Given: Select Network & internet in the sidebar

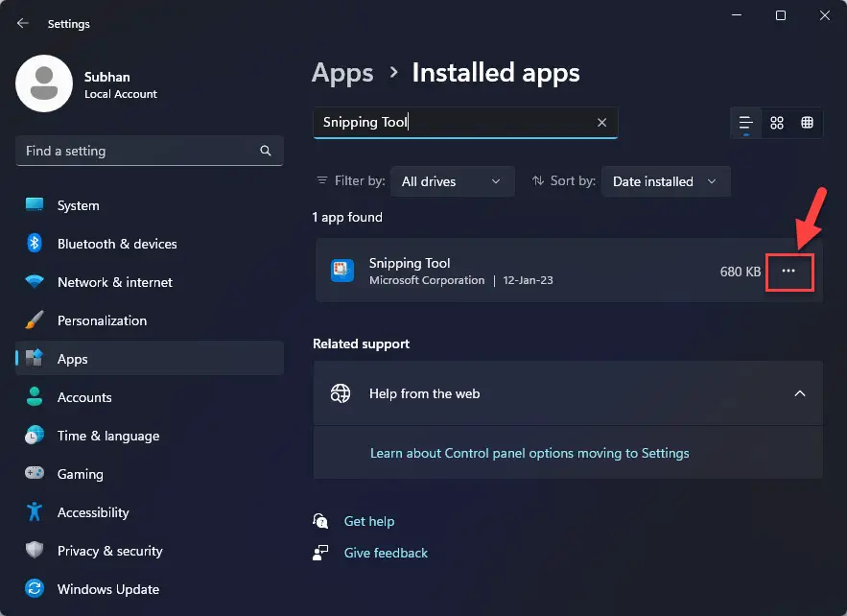Looking at the screenshot, I should point(150,282).
